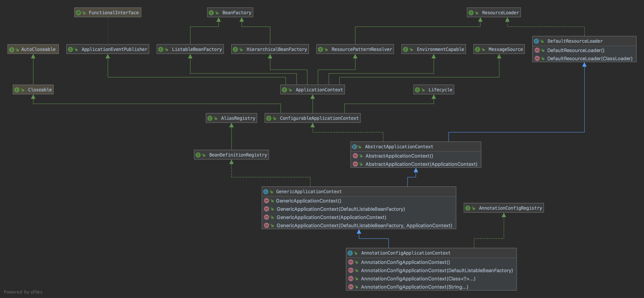This screenshot has width=644, height=298.
Task: Select the AliasRegistry node label
Action: (x=238, y=118)
